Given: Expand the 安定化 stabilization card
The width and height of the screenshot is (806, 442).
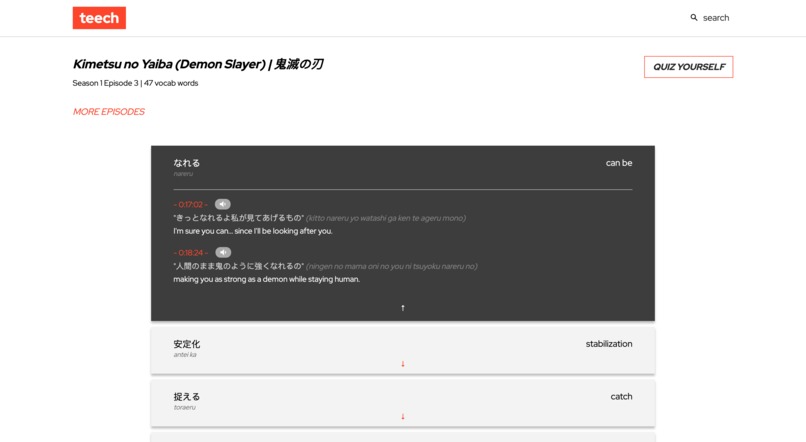Looking at the screenshot, I should point(403,364).
